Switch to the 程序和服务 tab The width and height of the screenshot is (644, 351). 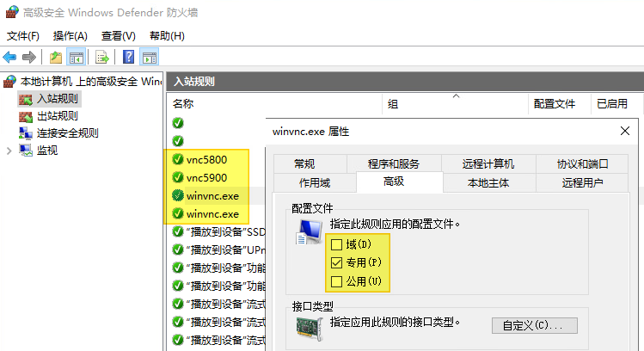[x=394, y=164]
